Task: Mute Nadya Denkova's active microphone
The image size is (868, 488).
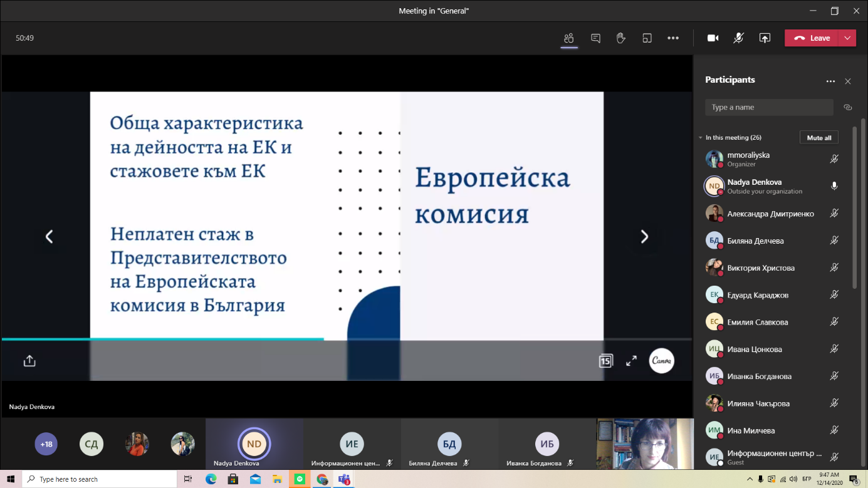Action: click(834, 186)
